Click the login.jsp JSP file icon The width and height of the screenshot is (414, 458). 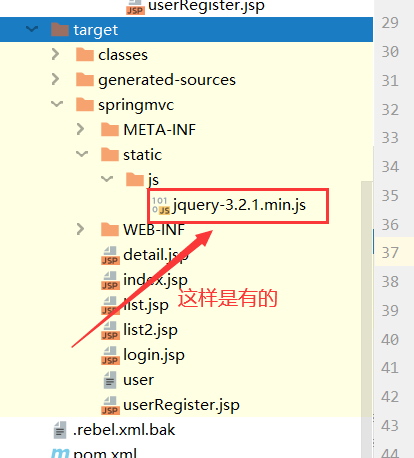(x=110, y=355)
